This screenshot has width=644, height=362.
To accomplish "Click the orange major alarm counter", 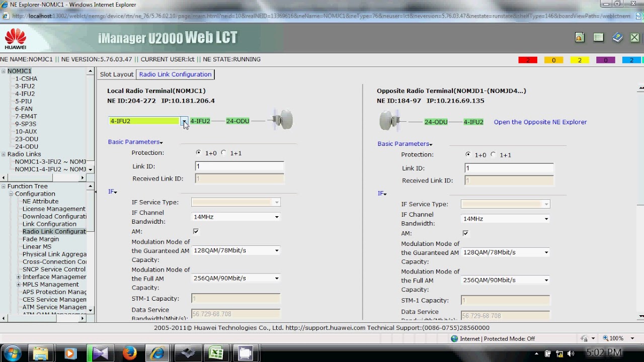I will 553,60.
